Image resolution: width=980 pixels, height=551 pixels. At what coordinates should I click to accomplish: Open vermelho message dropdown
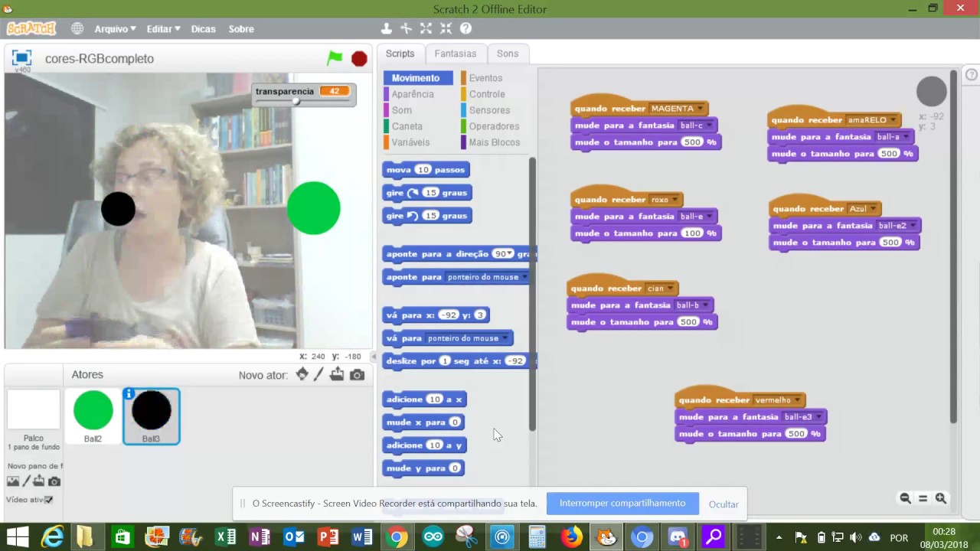[x=797, y=400]
